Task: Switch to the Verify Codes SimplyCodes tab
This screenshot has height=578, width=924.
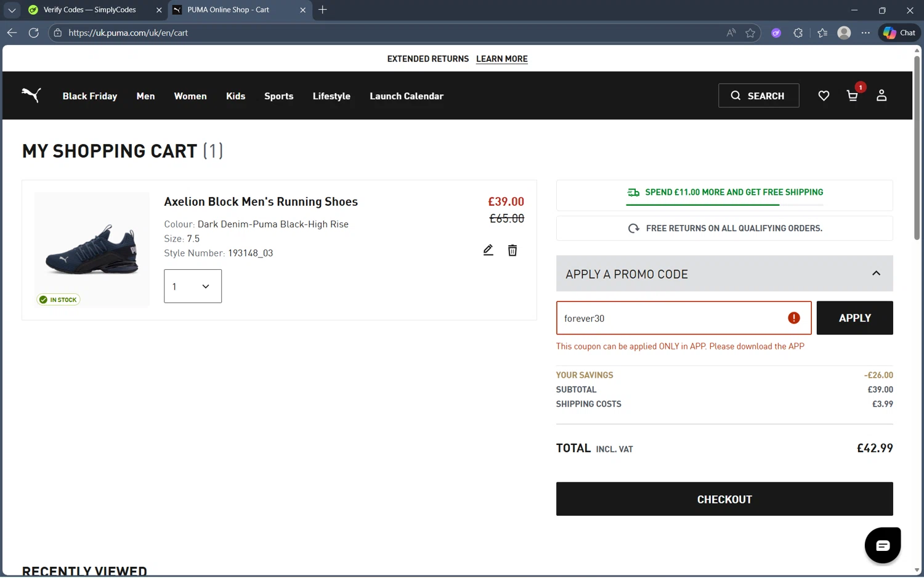Action: tap(90, 10)
